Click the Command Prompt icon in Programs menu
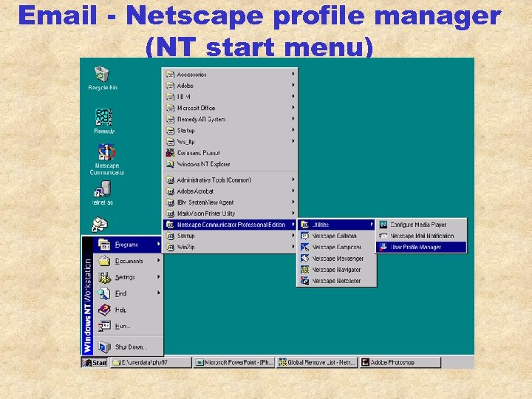The width and height of the screenshot is (532, 399). click(x=170, y=153)
